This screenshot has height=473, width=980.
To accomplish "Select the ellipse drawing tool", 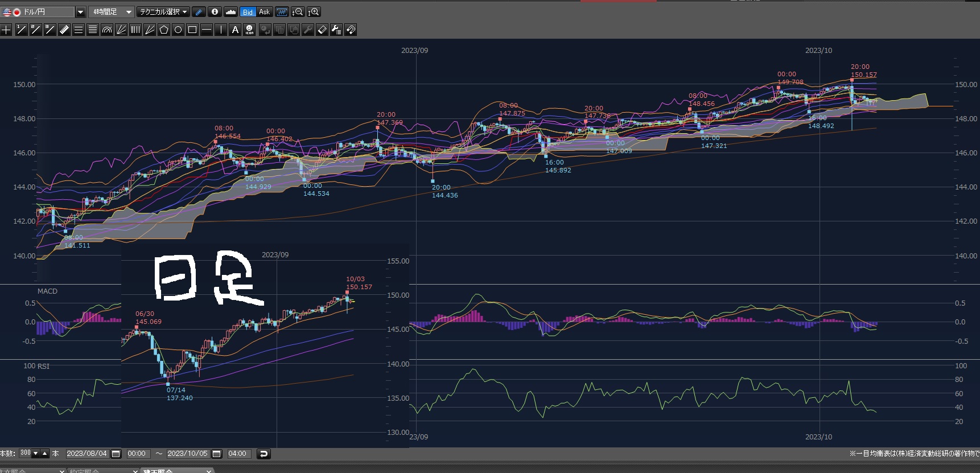I will click(178, 30).
